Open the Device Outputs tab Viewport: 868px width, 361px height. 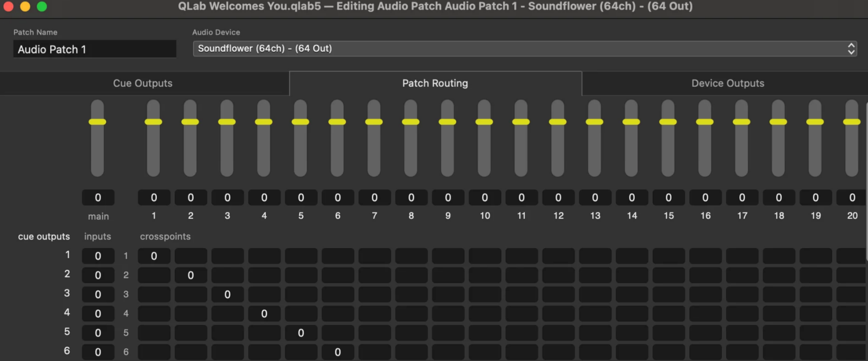click(727, 83)
